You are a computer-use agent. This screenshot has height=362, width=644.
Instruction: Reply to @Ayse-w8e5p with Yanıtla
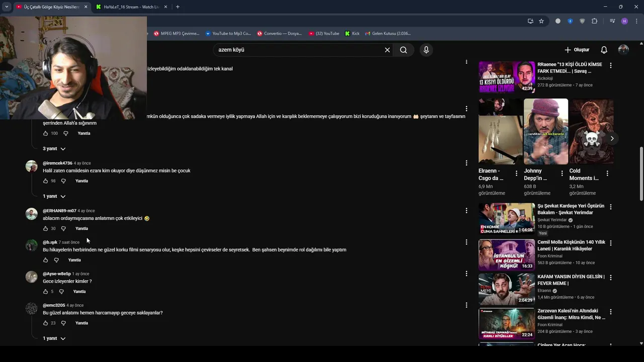coord(79,292)
